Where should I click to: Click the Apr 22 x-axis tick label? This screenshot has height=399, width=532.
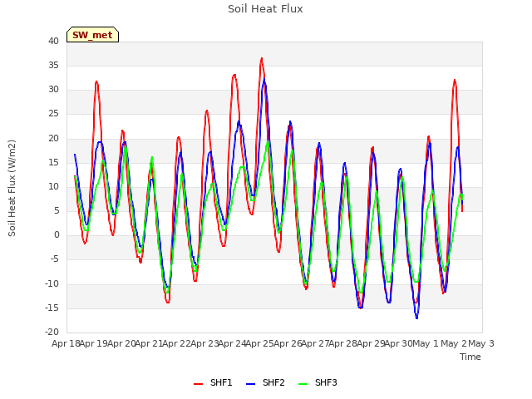(x=176, y=343)
